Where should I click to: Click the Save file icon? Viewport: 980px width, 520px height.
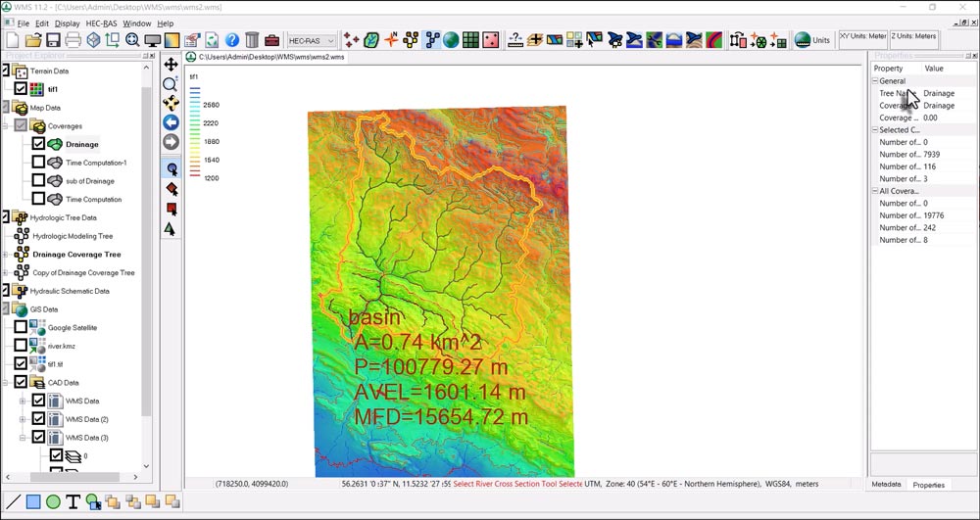[x=53, y=40]
